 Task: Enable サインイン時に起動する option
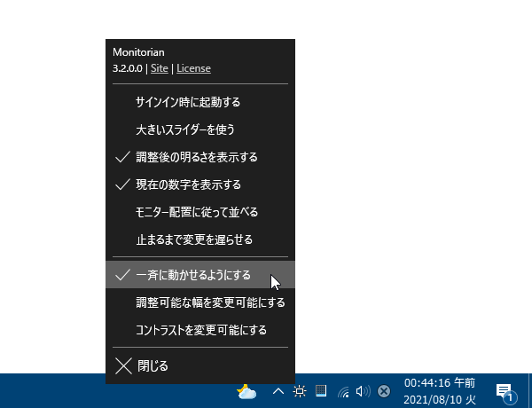tap(200, 102)
